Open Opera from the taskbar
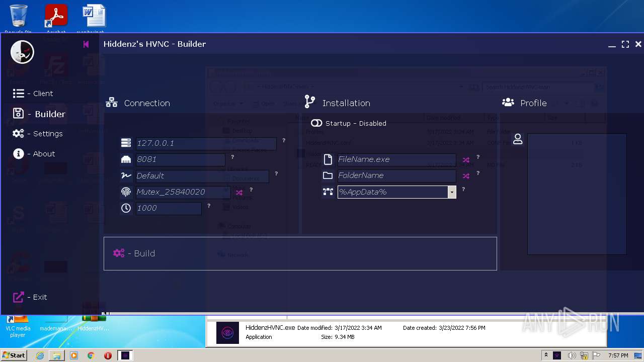 (x=108, y=355)
